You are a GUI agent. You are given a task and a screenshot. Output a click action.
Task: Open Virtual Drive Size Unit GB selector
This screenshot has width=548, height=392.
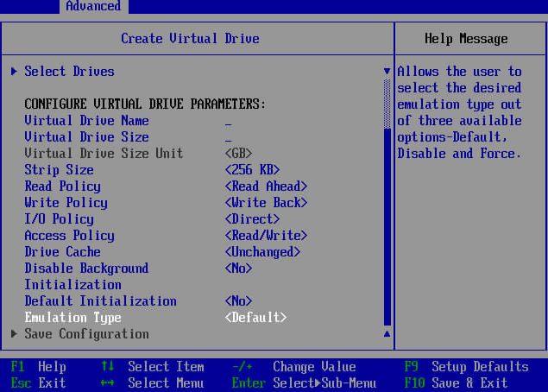(x=239, y=154)
